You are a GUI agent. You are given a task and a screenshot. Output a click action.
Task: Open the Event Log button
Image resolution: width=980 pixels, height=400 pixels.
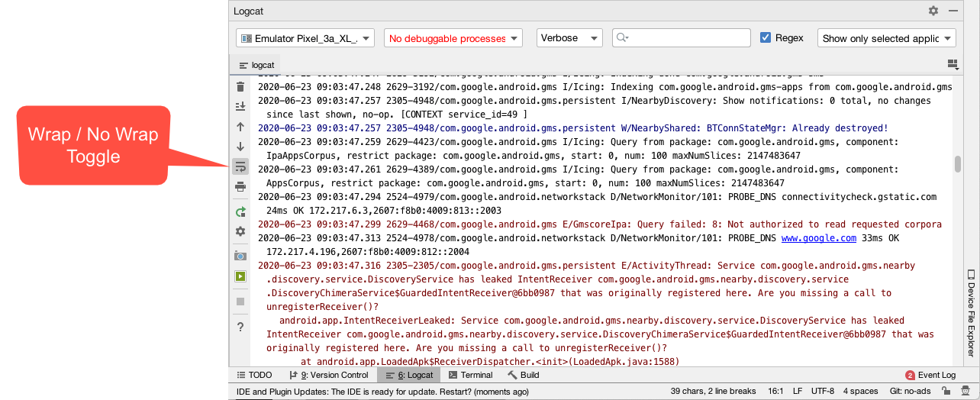pyautogui.click(x=930, y=375)
